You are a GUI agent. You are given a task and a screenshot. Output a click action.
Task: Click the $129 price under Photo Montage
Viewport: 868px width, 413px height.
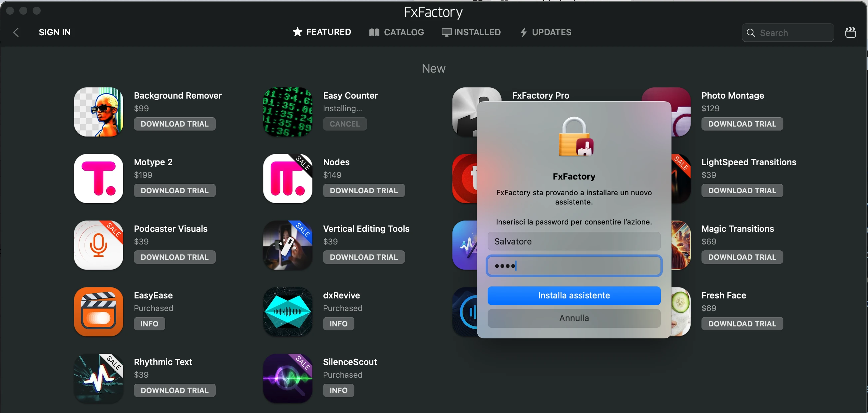point(710,109)
